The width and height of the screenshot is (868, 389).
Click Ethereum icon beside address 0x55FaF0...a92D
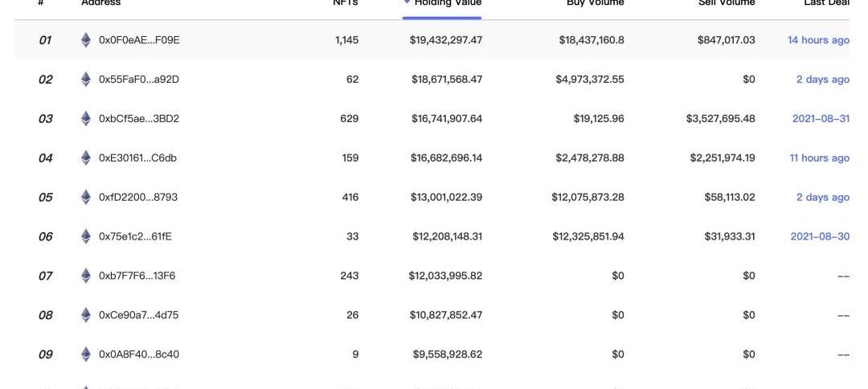click(x=86, y=80)
